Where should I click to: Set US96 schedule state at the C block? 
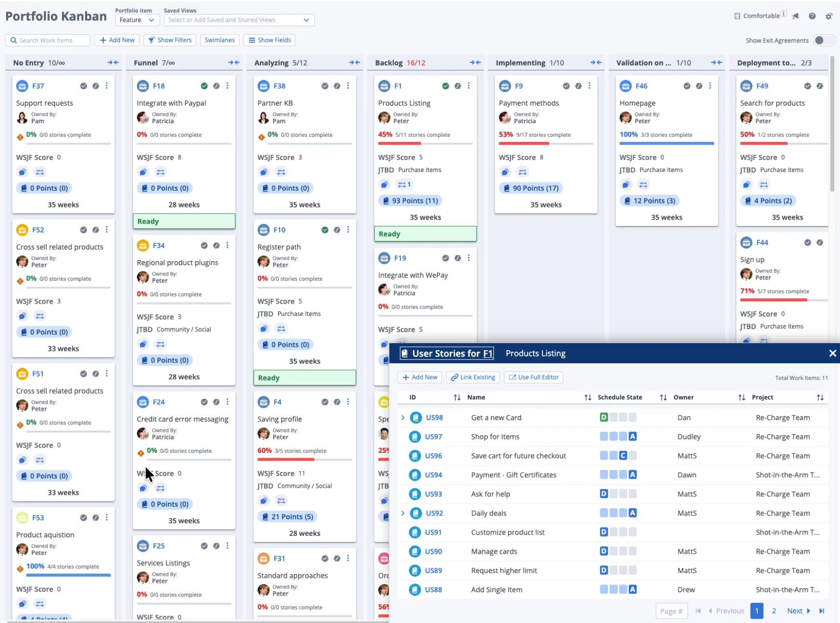(623, 456)
